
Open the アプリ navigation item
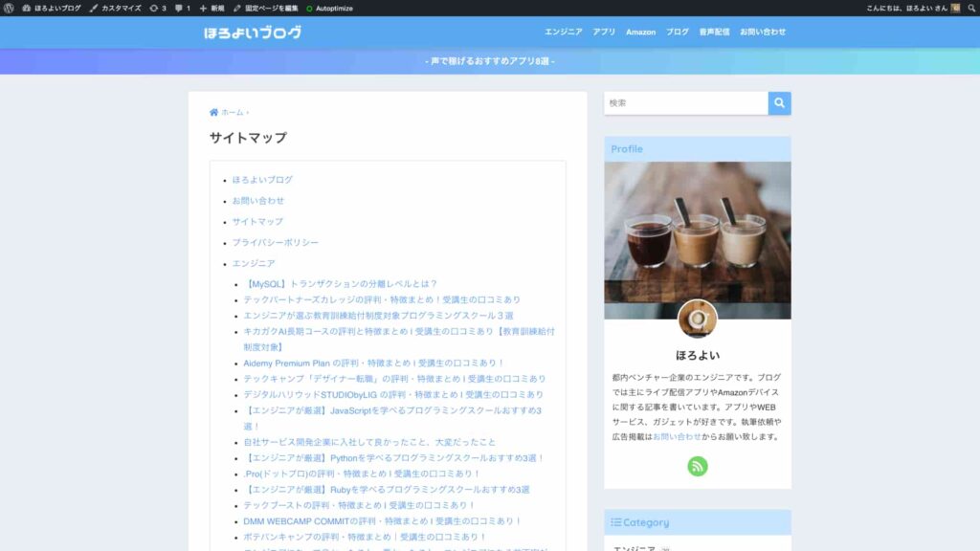(x=604, y=32)
